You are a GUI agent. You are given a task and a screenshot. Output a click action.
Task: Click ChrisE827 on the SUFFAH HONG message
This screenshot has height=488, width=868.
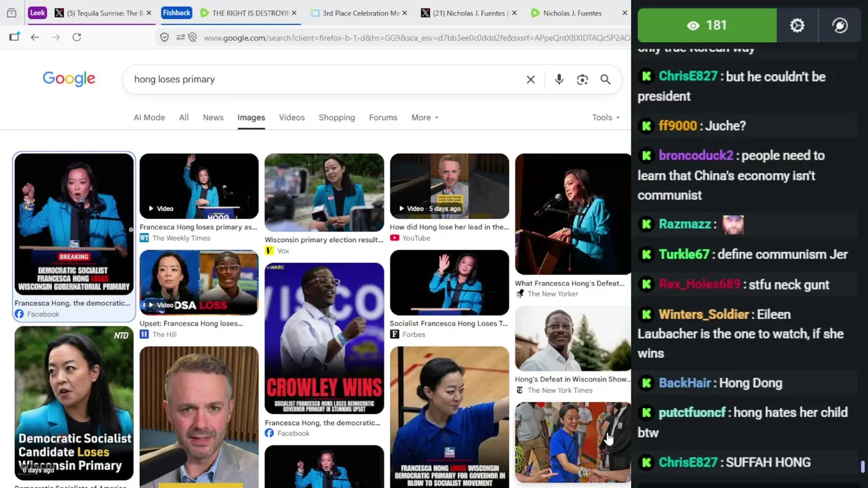[x=688, y=462]
